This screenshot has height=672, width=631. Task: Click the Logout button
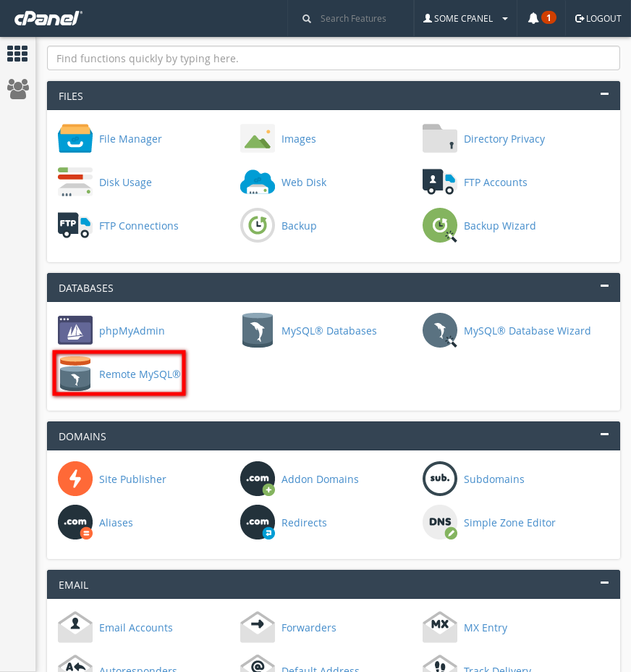(x=598, y=18)
